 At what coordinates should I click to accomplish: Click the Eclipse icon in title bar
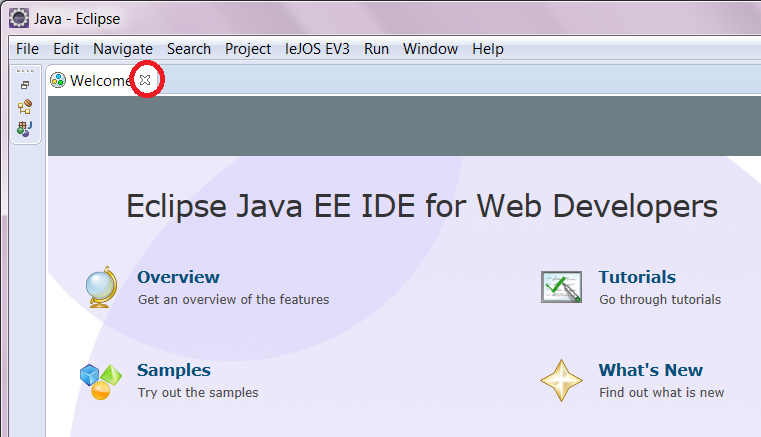[19, 18]
